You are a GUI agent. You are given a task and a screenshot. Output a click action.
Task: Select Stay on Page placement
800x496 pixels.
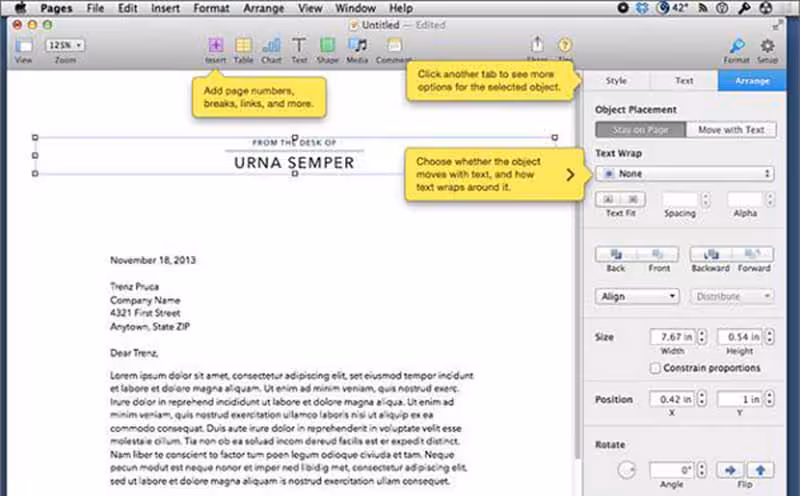pos(641,130)
